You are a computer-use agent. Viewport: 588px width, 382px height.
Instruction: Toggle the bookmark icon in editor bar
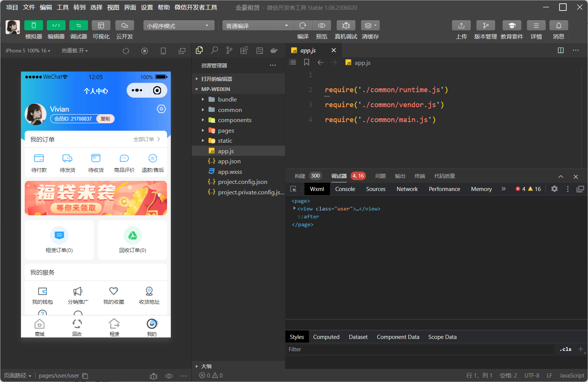pyautogui.click(x=306, y=62)
